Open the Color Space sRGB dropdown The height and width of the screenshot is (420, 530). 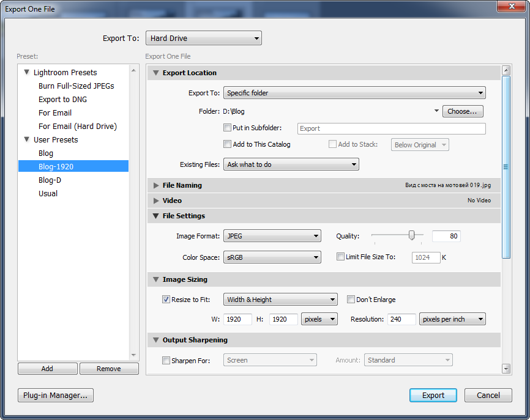(x=272, y=257)
